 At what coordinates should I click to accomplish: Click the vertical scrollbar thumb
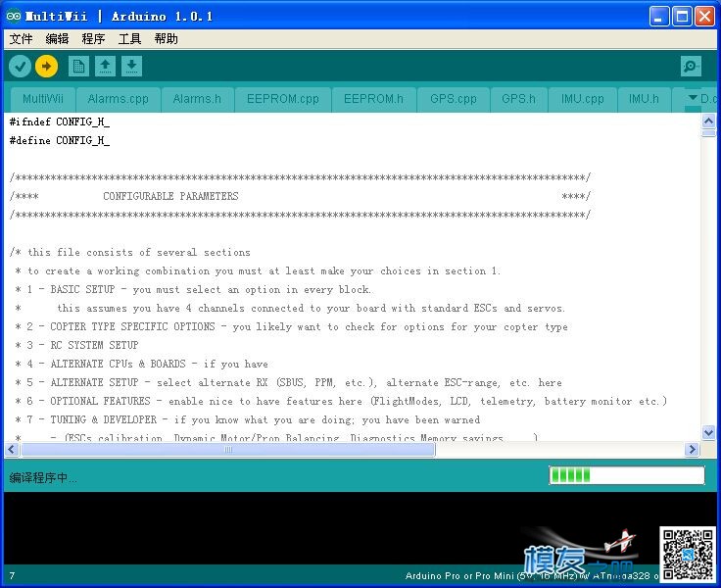tap(708, 133)
